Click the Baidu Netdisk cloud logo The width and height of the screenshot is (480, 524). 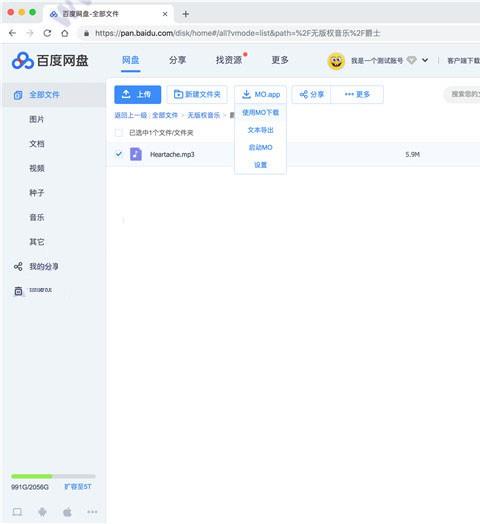tap(23, 61)
